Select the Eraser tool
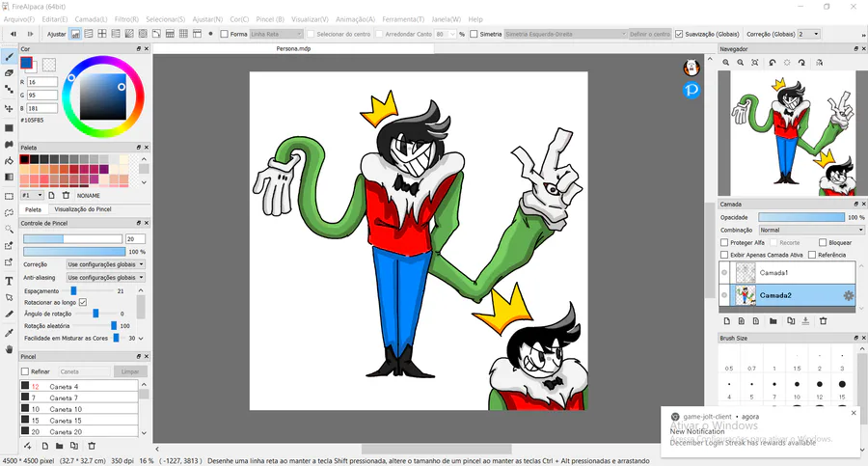The width and height of the screenshot is (868, 466). (9, 73)
